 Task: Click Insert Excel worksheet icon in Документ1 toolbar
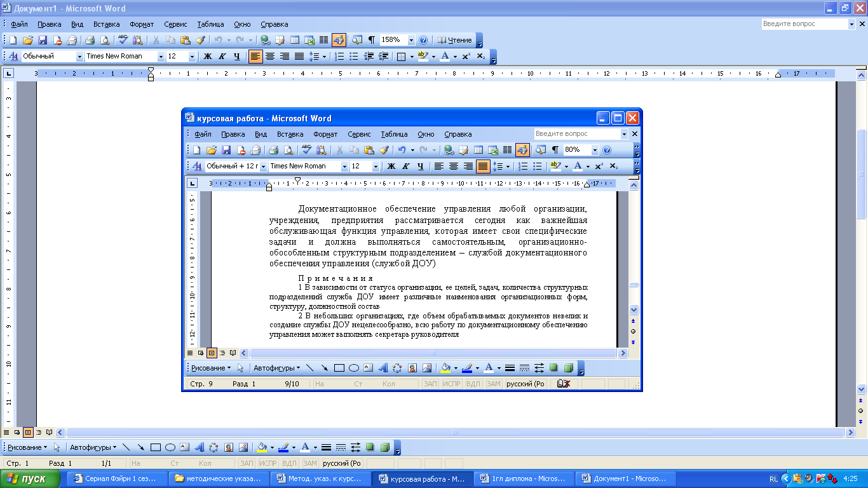309,40
